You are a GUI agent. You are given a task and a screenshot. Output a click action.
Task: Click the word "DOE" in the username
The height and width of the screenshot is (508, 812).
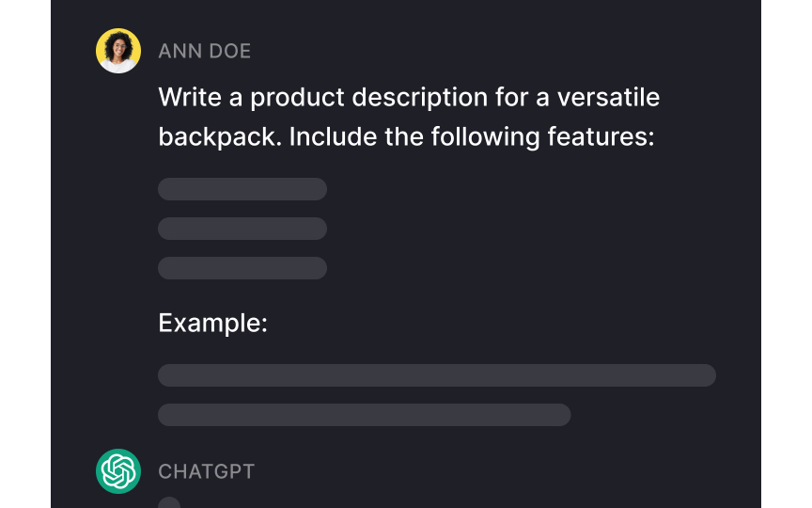tap(230, 52)
